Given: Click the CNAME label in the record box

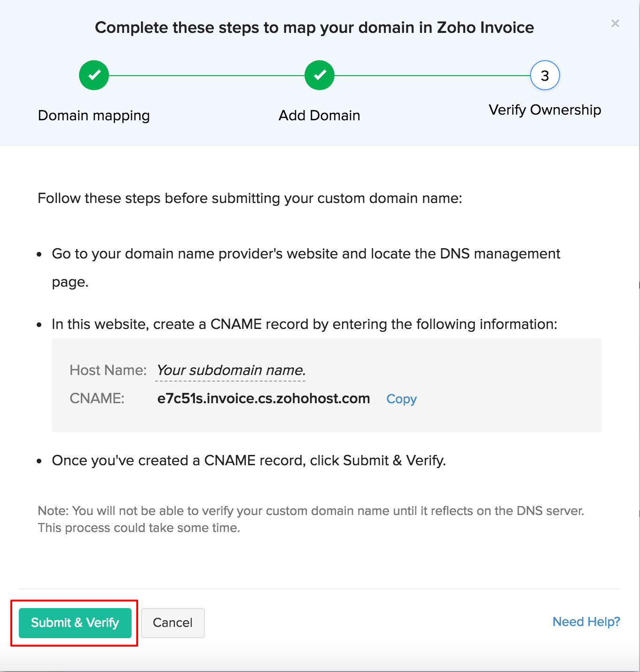Looking at the screenshot, I should point(97,399).
